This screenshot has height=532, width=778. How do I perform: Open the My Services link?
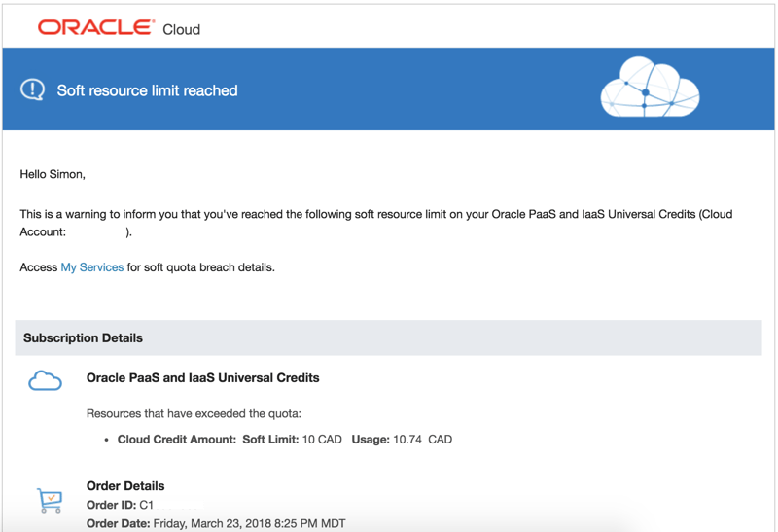click(92, 267)
